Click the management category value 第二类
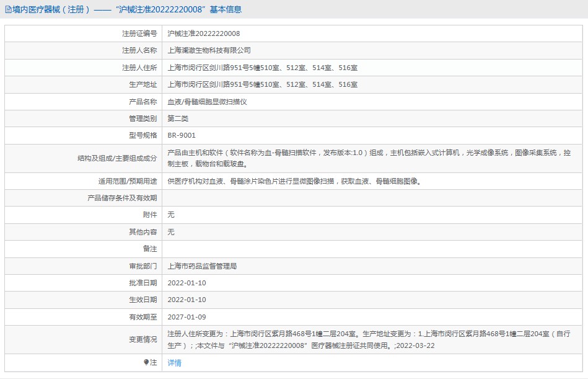588x379 pixels. pos(178,118)
